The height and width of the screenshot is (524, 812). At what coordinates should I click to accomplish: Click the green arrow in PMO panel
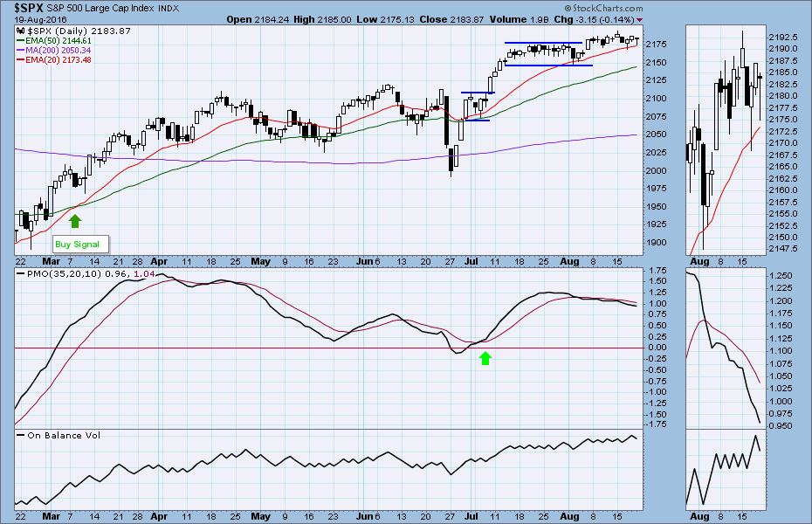tap(486, 357)
